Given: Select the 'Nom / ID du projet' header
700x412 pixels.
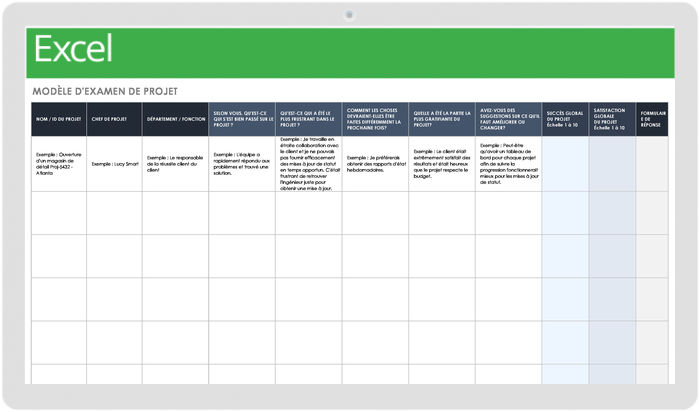Looking at the screenshot, I should [x=59, y=119].
